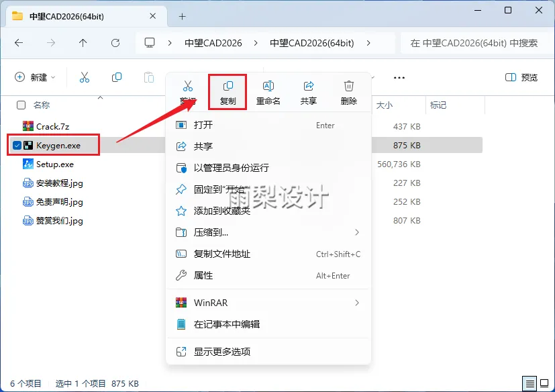
Task: Choose 以管理员身份运行 in the context menu
Action: coord(268,168)
